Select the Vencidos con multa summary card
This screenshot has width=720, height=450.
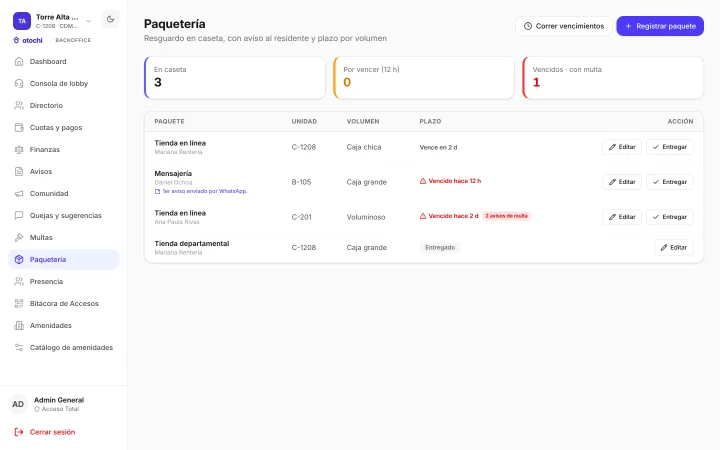tap(613, 78)
